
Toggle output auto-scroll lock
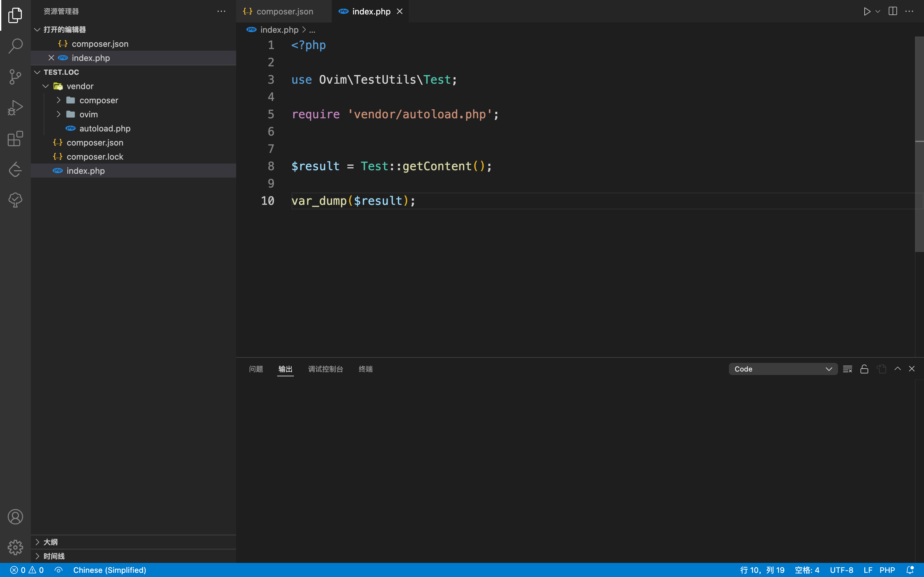coord(864,369)
